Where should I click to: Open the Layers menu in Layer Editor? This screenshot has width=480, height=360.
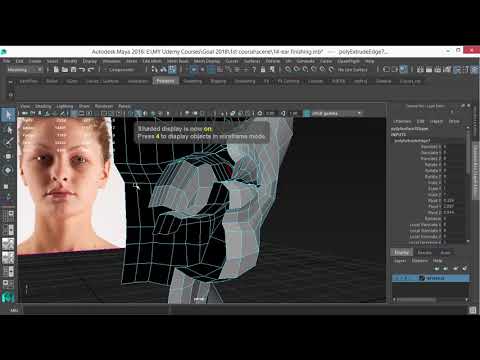pyautogui.click(x=400, y=261)
